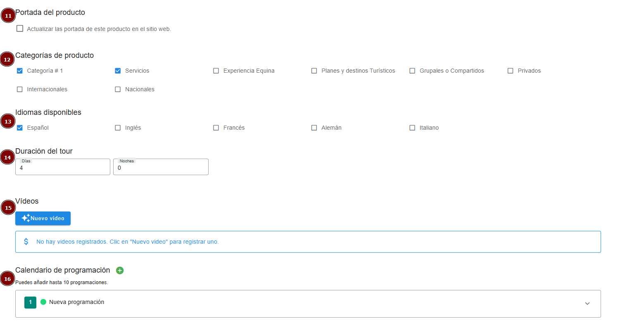Click into the Días duration field
644x323 pixels.
(x=63, y=168)
